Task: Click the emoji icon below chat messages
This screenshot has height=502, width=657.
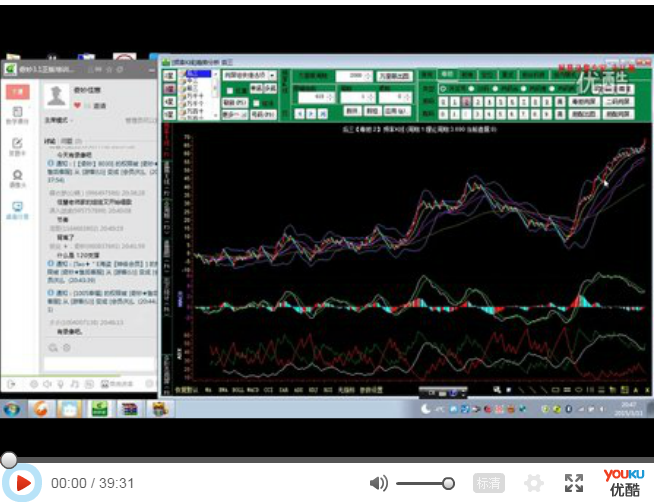Action: point(52,348)
